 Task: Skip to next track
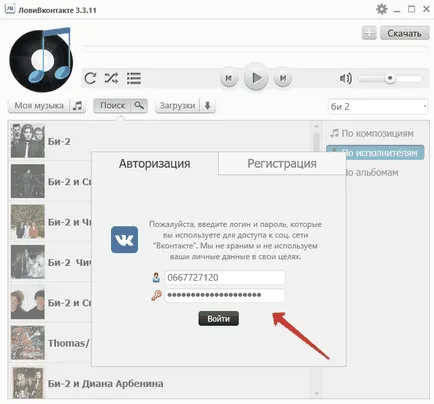[283, 78]
